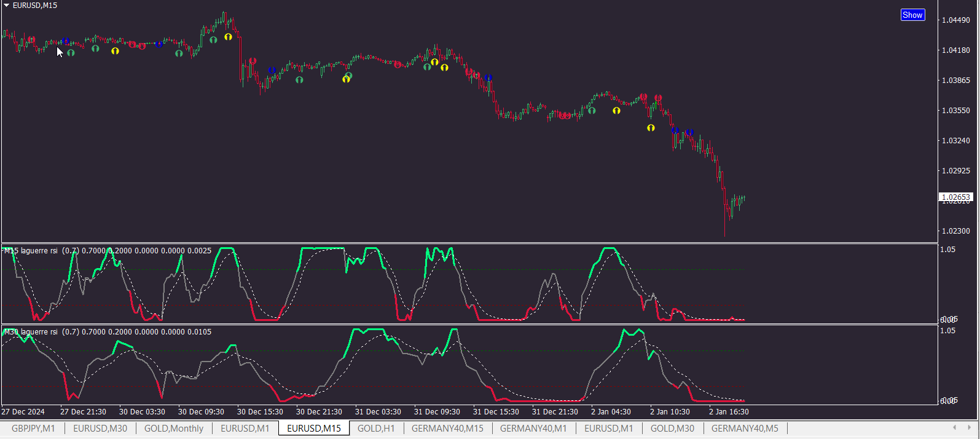Click the 2 Jan 16:30 time label
Viewport: 980px width, 439px height.
click(729, 412)
